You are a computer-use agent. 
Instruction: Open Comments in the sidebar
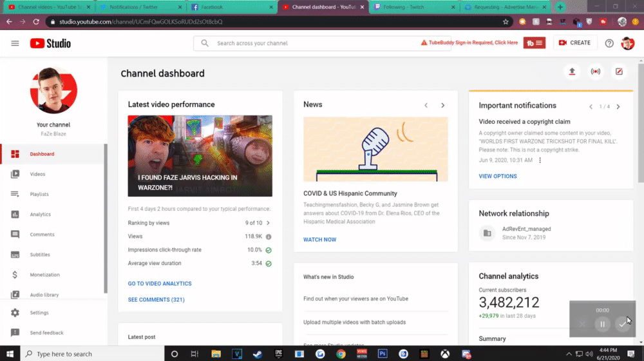click(52, 235)
